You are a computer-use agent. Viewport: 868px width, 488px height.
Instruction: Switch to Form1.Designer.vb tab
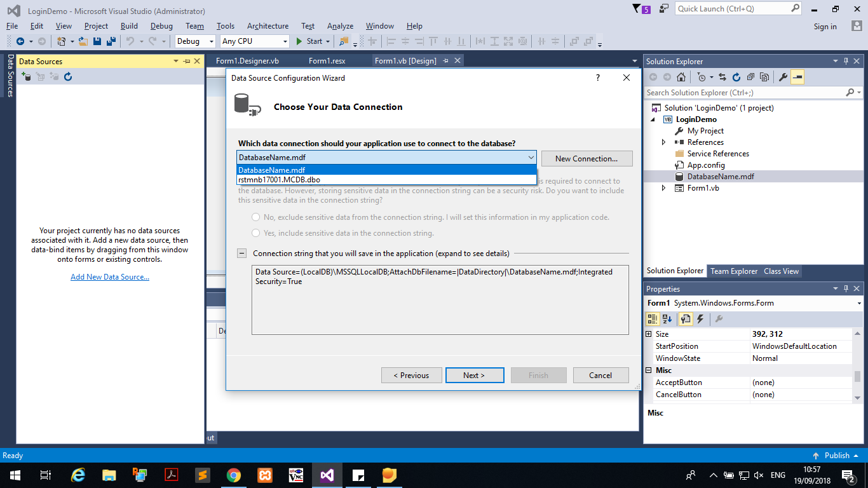247,61
